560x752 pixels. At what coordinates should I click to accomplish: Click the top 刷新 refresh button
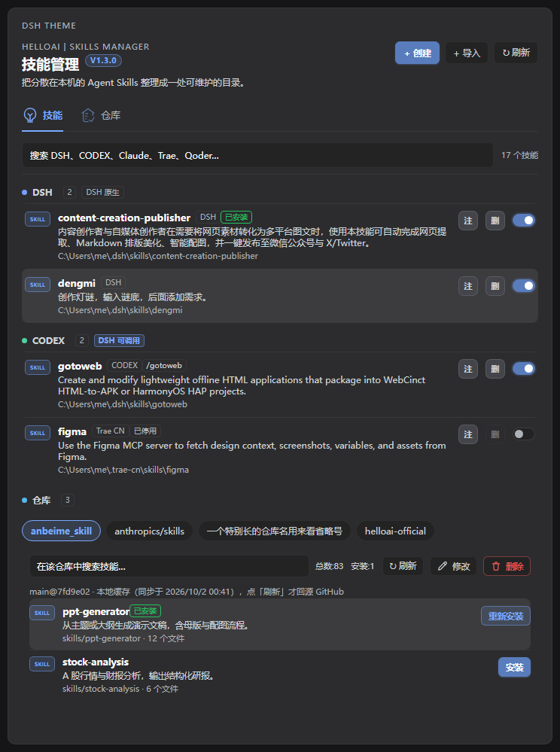pos(516,53)
